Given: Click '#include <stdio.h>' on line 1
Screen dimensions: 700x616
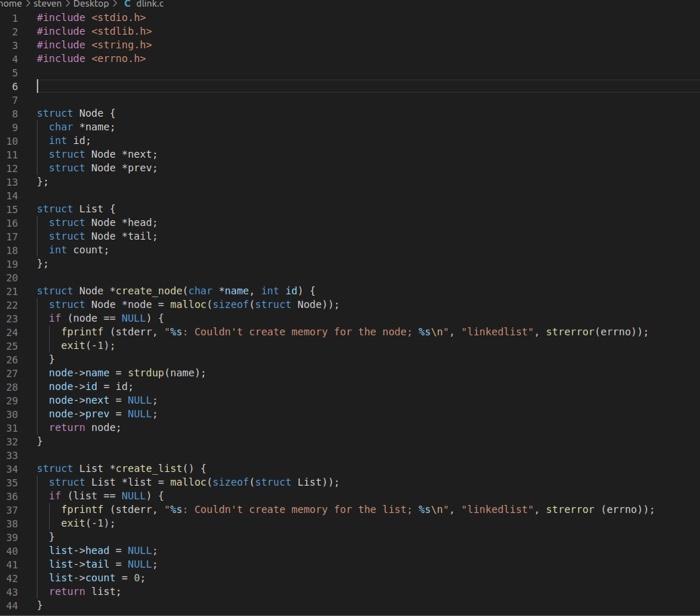Looking at the screenshot, I should pyautogui.click(x=91, y=18).
